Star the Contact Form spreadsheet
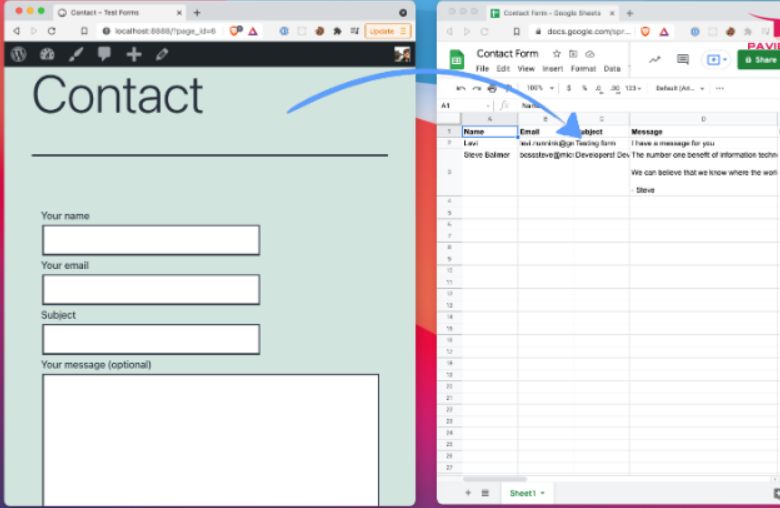 pos(557,54)
